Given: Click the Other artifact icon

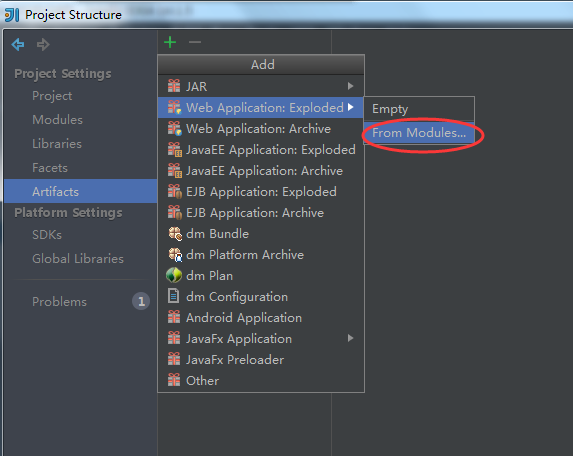Looking at the screenshot, I should click(x=174, y=380).
